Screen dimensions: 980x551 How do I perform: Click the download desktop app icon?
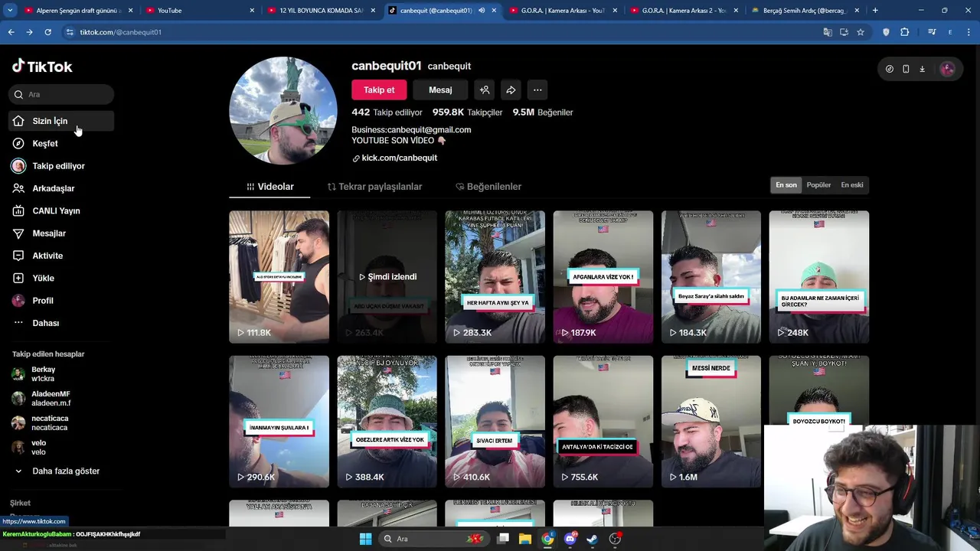tap(922, 69)
